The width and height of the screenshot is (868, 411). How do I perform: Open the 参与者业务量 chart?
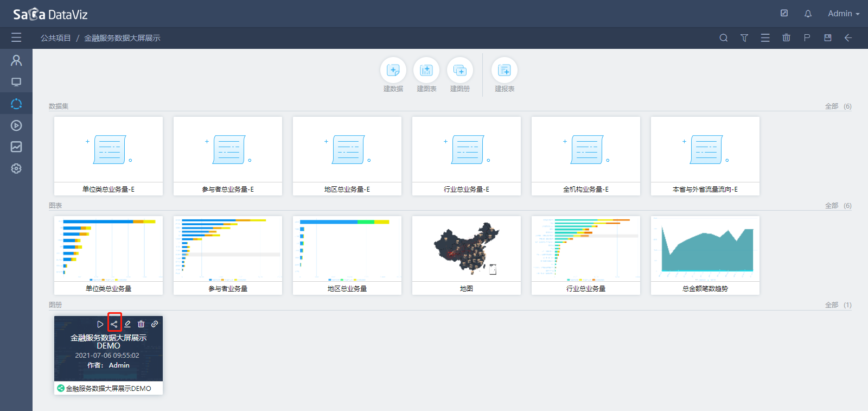click(228, 255)
